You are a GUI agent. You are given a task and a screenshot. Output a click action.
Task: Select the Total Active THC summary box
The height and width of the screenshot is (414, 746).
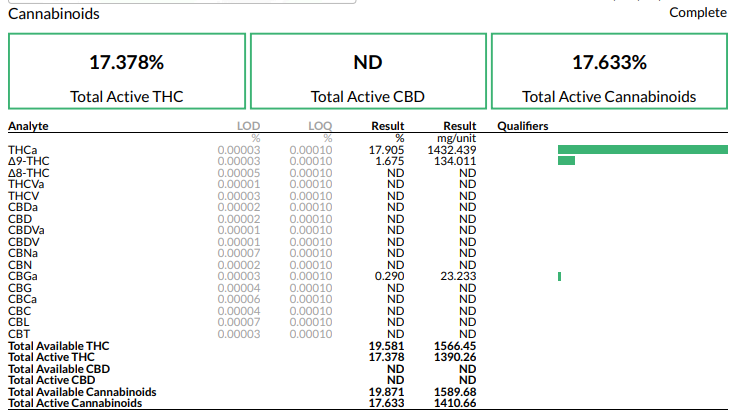pos(126,72)
